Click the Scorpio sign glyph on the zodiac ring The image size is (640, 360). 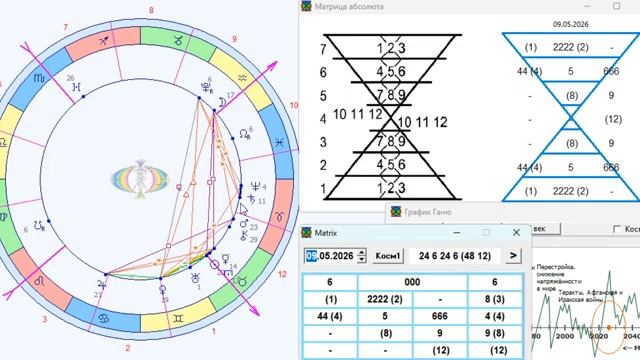tap(39, 78)
